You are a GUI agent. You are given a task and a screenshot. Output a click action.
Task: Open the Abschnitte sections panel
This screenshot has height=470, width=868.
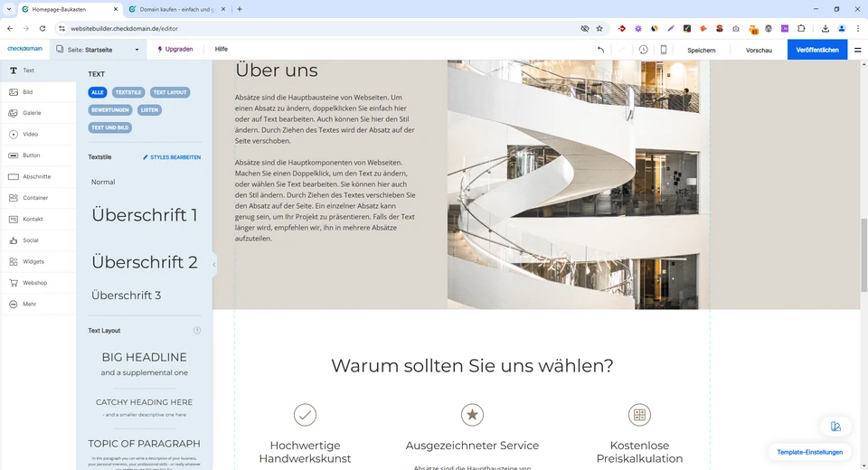point(38,176)
